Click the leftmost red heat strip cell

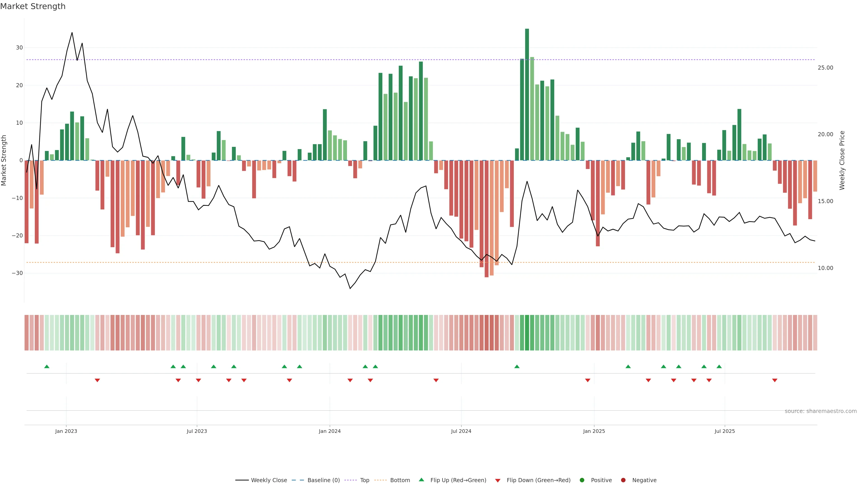27,333
